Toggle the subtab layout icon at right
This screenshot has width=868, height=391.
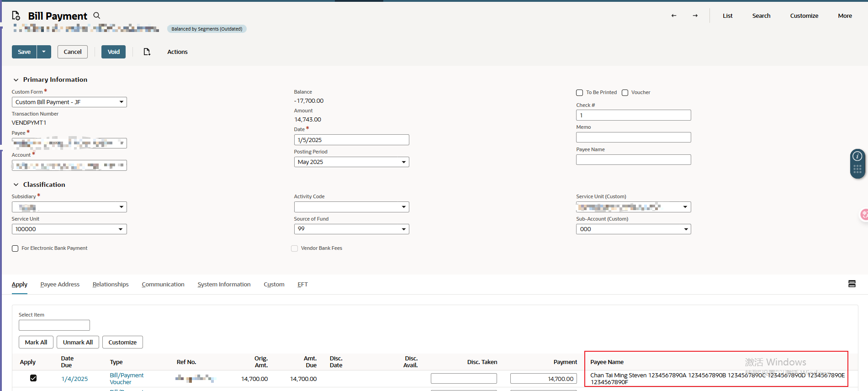(852, 284)
